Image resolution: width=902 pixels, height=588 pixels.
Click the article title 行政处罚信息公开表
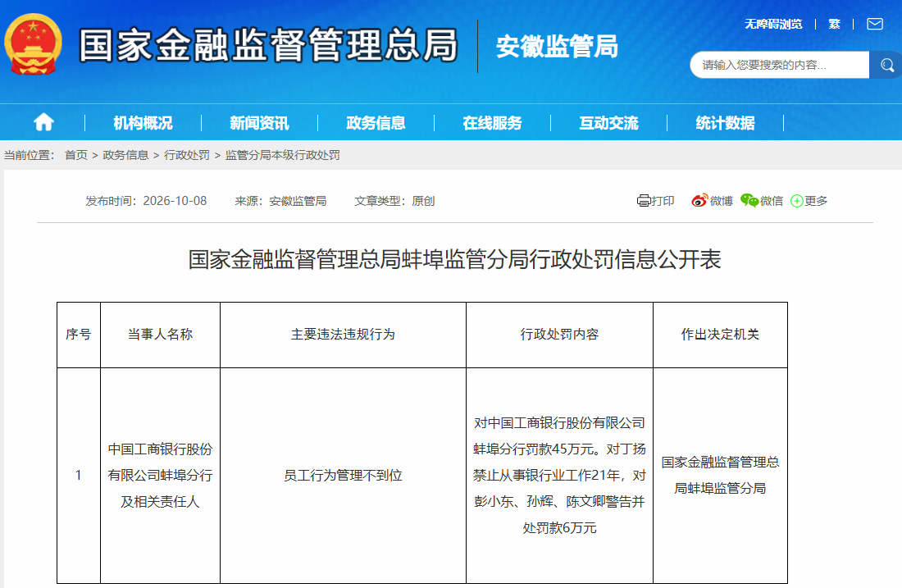(x=454, y=259)
